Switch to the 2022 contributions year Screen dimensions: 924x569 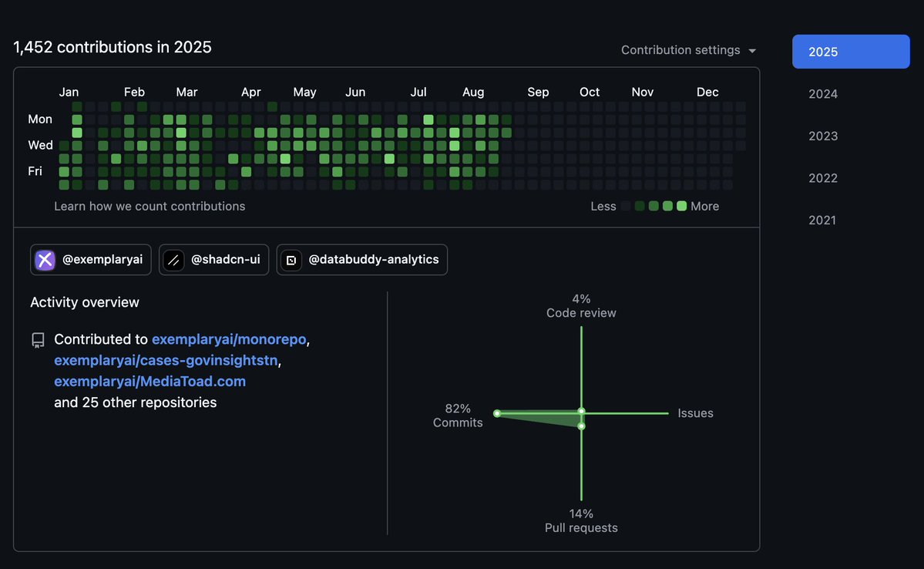click(822, 178)
